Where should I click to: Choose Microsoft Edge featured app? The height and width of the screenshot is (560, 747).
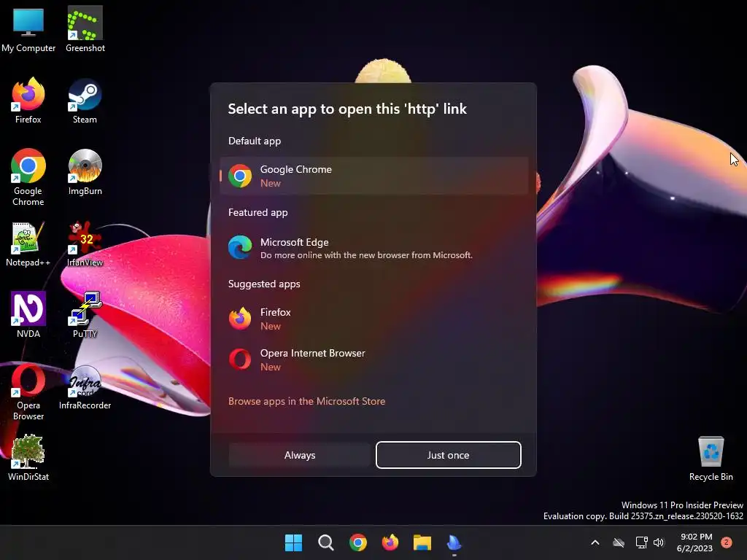click(x=374, y=248)
